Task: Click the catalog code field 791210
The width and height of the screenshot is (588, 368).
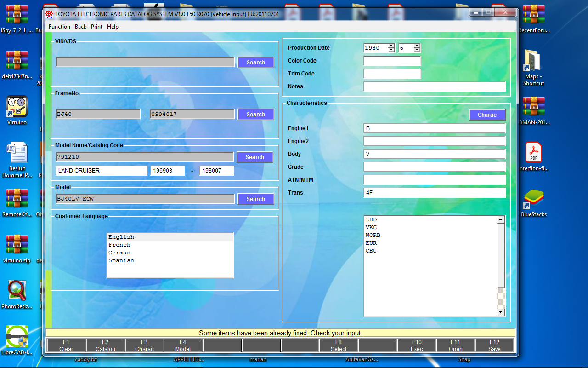Action: tap(145, 157)
